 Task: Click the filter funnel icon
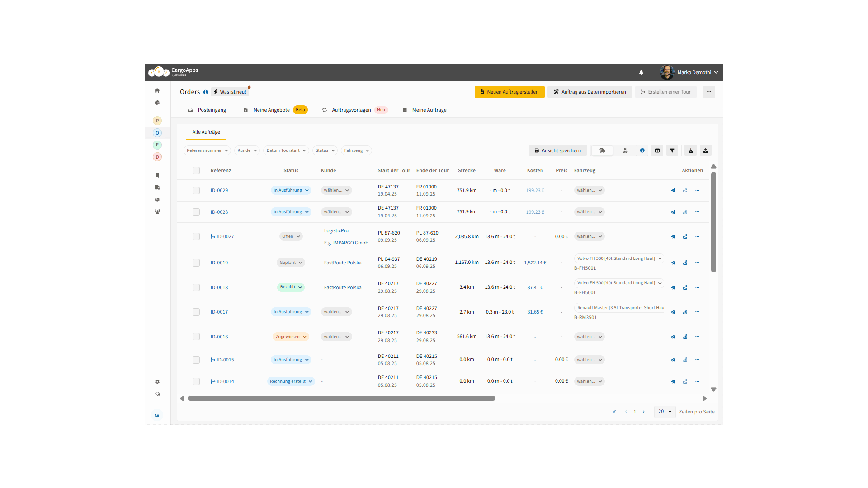pyautogui.click(x=672, y=150)
